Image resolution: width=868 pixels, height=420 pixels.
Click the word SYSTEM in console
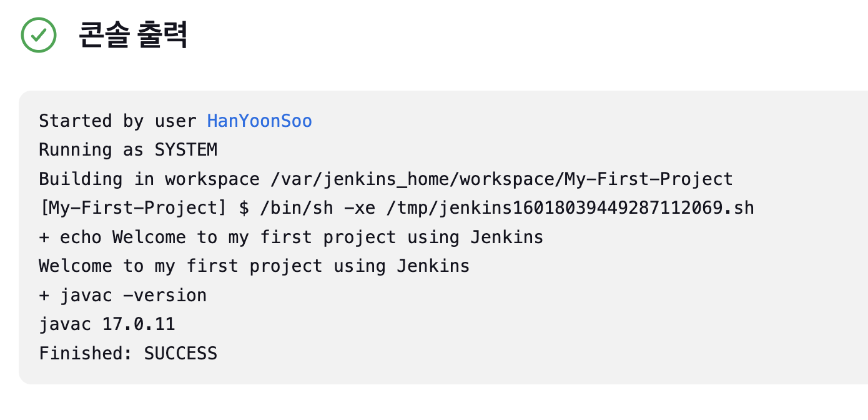point(186,150)
